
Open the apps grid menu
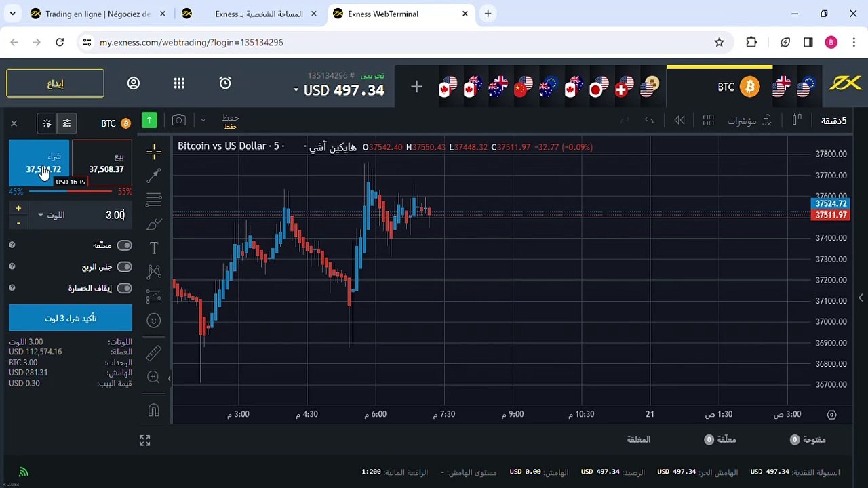[x=179, y=83]
